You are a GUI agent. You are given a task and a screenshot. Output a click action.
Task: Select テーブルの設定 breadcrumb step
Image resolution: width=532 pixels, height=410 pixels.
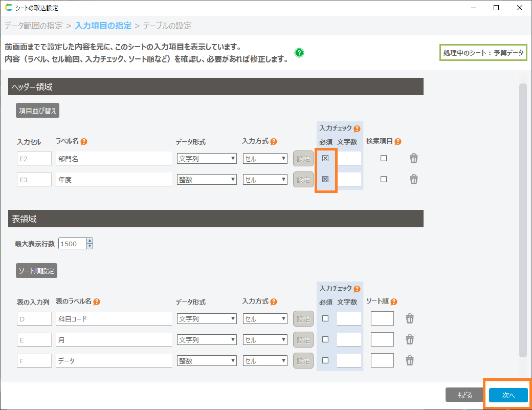point(167,26)
